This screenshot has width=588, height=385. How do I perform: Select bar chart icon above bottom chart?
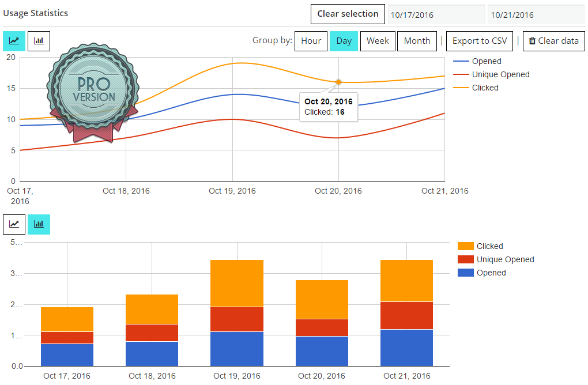click(39, 224)
